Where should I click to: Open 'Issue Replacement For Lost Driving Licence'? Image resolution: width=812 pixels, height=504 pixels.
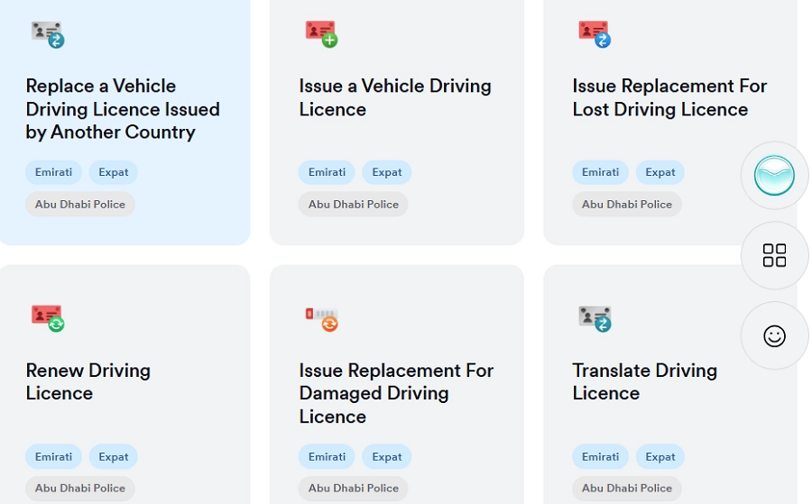[669, 97]
